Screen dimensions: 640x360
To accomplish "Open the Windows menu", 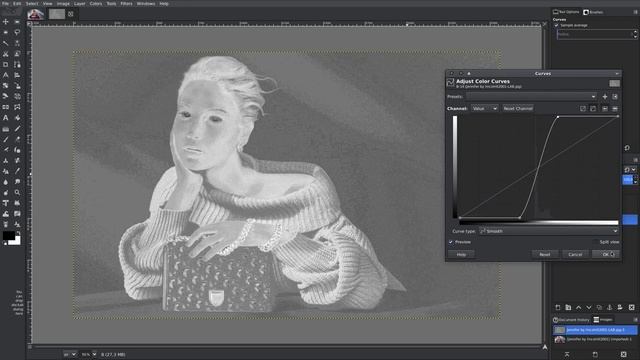I will point(146,4).
